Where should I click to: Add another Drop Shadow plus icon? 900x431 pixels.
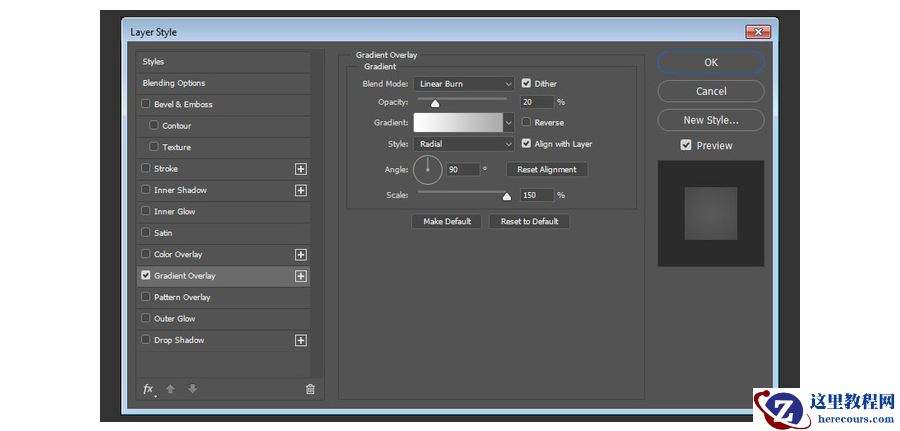(301, 340)
